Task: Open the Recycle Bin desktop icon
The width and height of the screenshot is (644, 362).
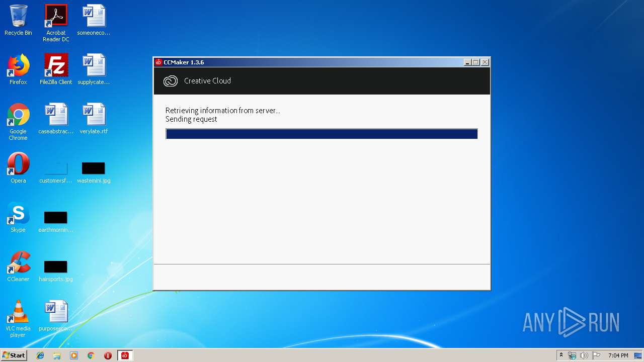Action: (x=18, y=20)
